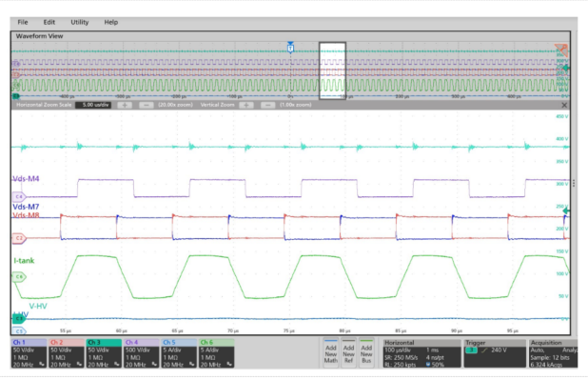Open the Ch 3 settings badge
Image resolution: width=588 pixels, height=380 pixels.
104,353
